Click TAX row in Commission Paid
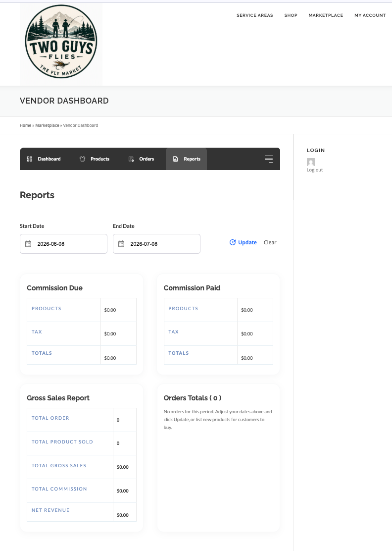The image size is (392, 551). pyautogui.click(x=218, y=333)
